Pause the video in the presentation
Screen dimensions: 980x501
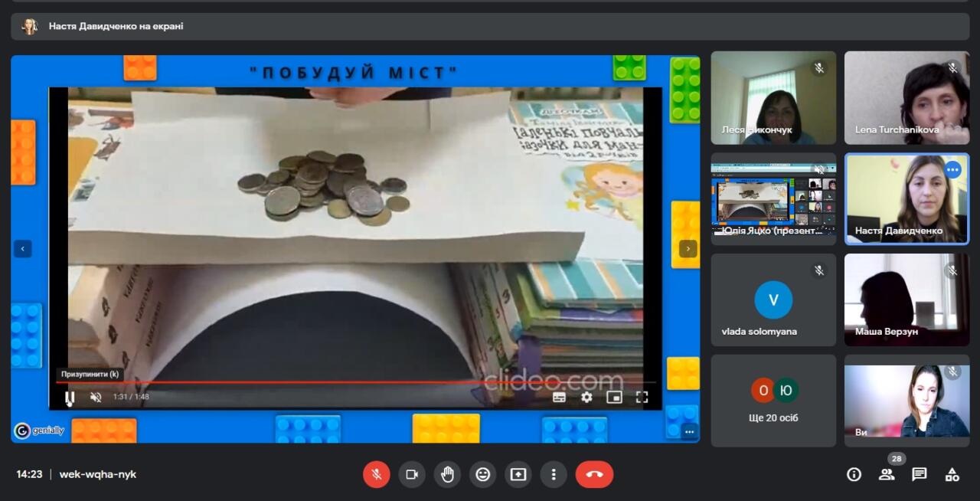pos(70,397)
